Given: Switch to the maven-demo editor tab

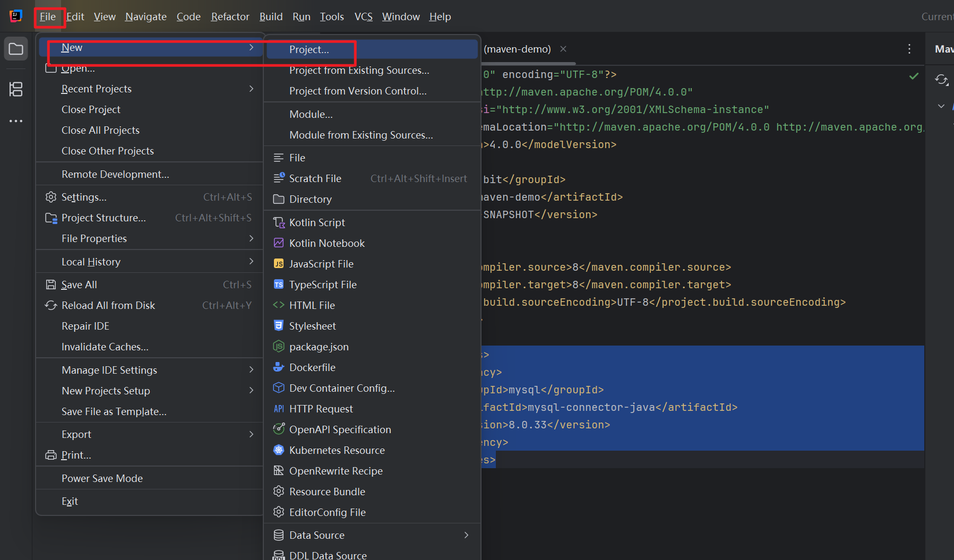Looking at the screenshot, I should 517,49.
